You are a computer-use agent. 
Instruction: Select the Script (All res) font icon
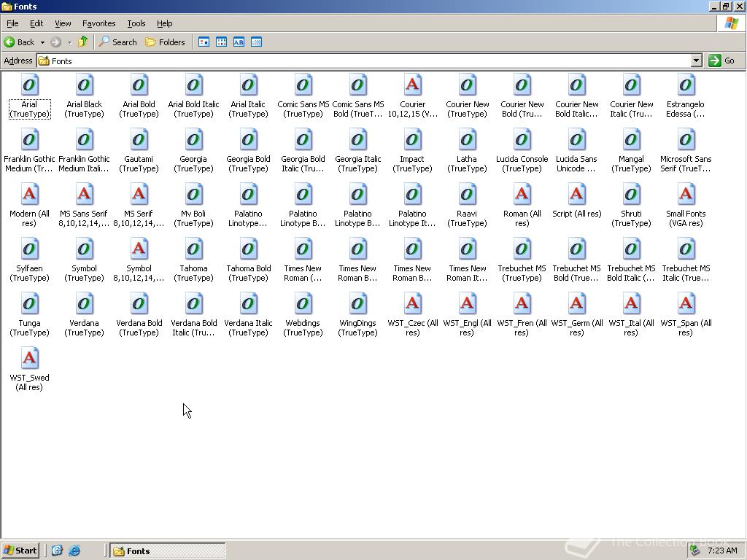tap(577, 195)
